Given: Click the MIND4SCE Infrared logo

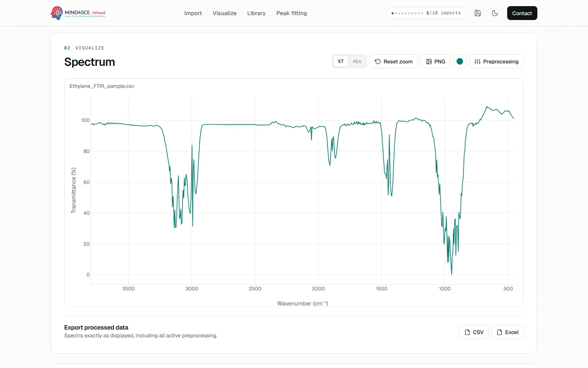Looking at the screenshot, I should coord(78,13).
